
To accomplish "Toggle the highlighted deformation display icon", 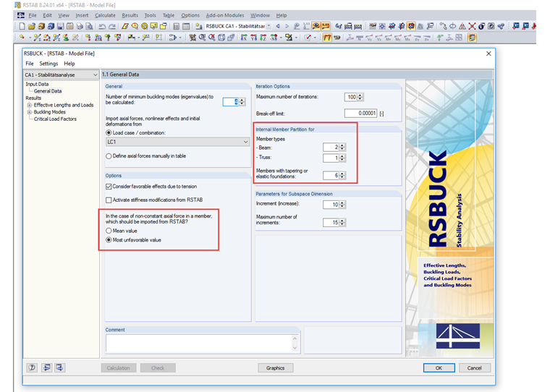I will [x=327, y=38].
